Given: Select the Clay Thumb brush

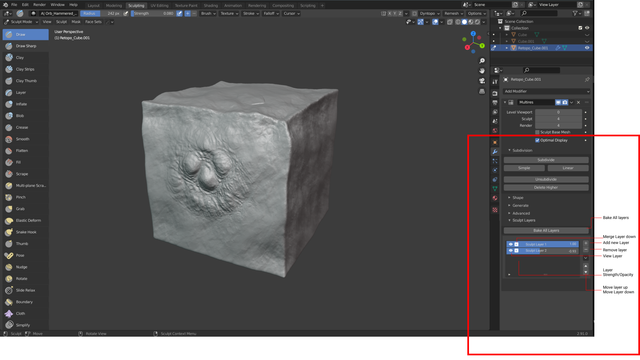Looking at the screenshot, I should pyautogui.click(x=25, y=81).
